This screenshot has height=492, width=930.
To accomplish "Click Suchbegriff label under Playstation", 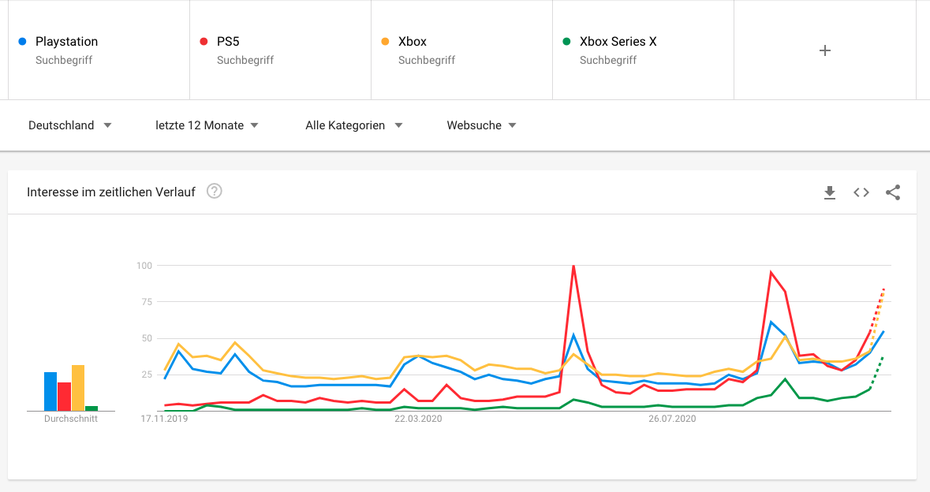I will tap(64, 60).
